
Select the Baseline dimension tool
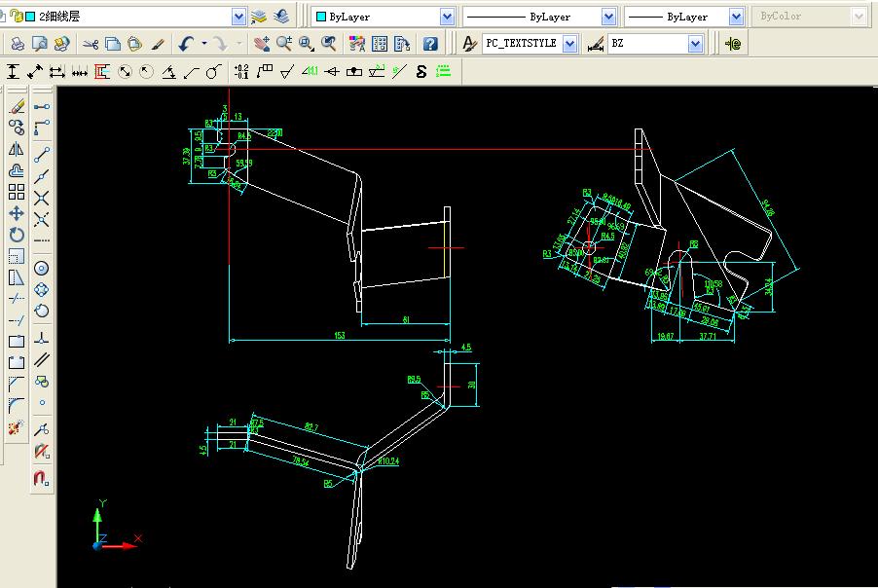tap(57, 72)
